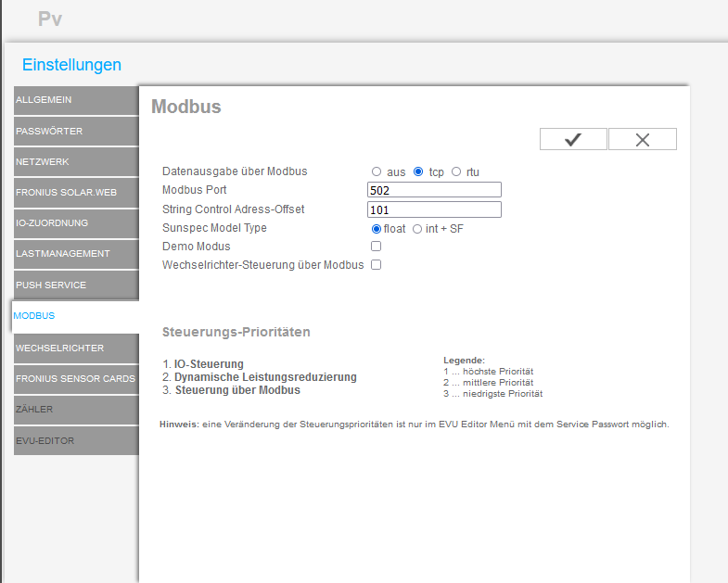Open Fronius Solar.web settings
Screen dimensions: 728x583
[75, 193]
